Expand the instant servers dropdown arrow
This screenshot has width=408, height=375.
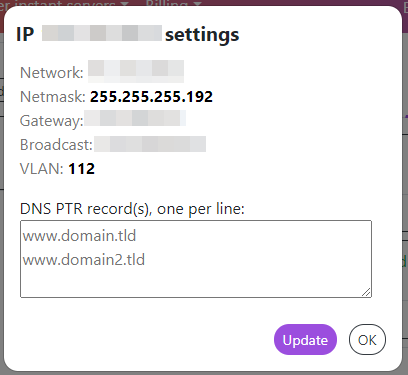pos(124,4)
